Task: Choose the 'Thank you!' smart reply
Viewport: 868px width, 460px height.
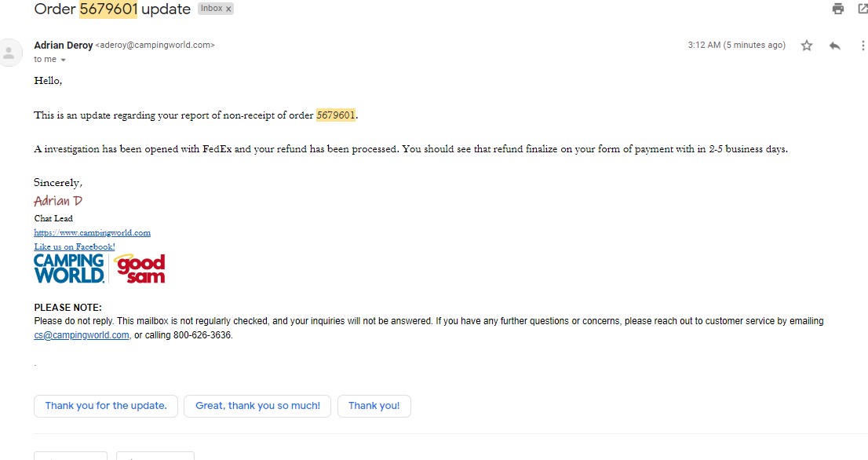Action: pos(374,406)
